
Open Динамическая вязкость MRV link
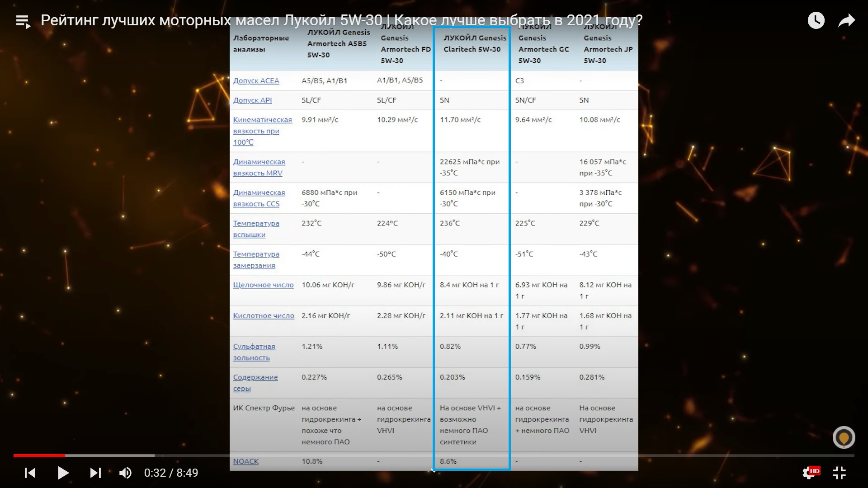pyautogui.click(x=259, y=167)
